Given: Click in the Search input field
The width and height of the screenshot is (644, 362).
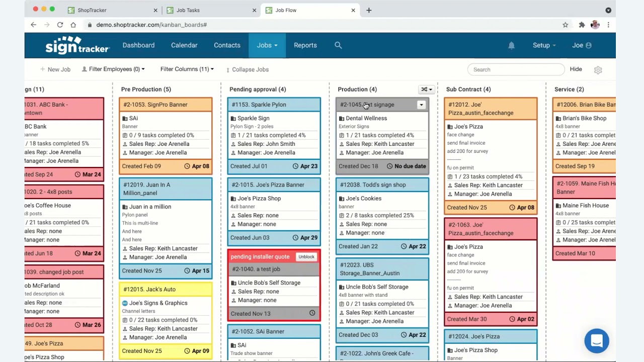Looking at the screenshot, I should (x=516, y=70).
